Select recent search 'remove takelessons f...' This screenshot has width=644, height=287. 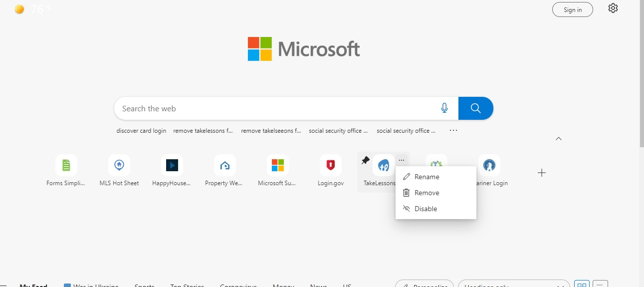point(203,131)
